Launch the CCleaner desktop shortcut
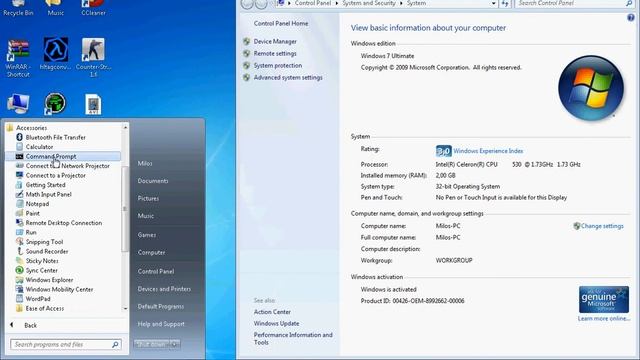Screen dimensions: 640x360 [x=93, y=7]
